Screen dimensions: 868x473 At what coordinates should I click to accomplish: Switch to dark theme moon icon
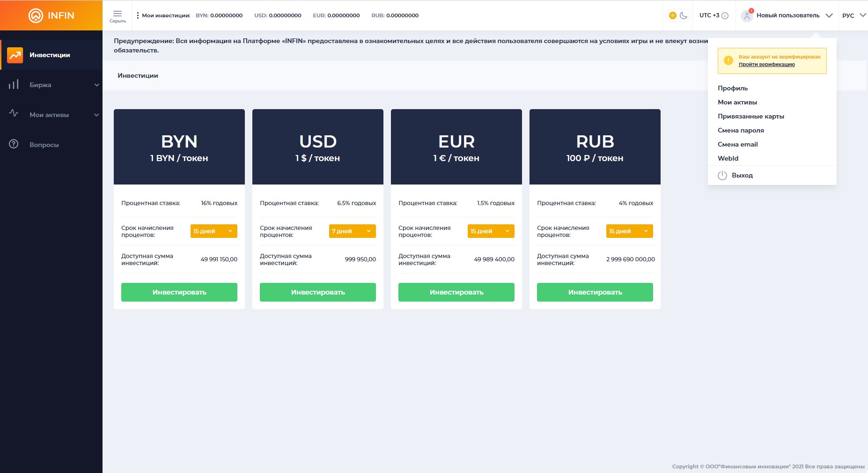click(684, 15)
